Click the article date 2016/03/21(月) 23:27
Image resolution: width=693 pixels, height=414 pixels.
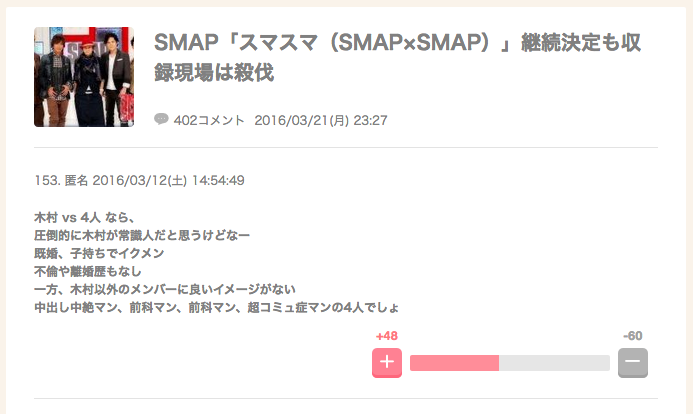321,120
